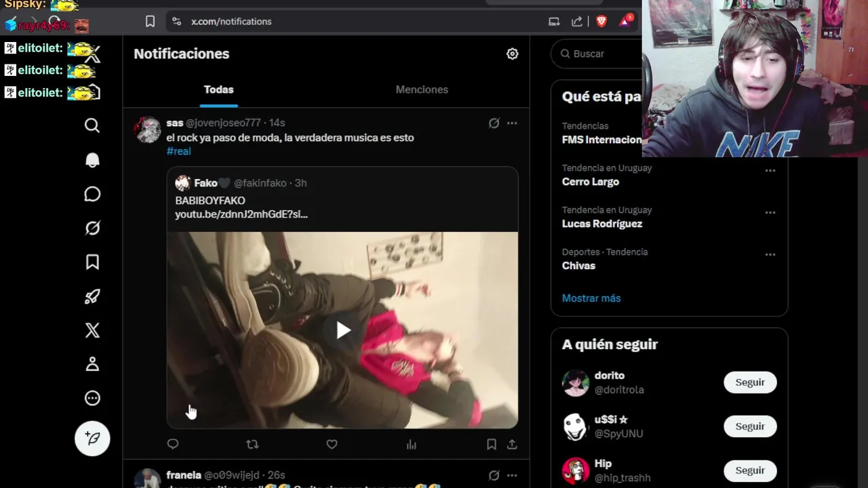Viewport: 868px width, 488px height.
Task: Play the video in the quoted post
Action: (343, 331)
